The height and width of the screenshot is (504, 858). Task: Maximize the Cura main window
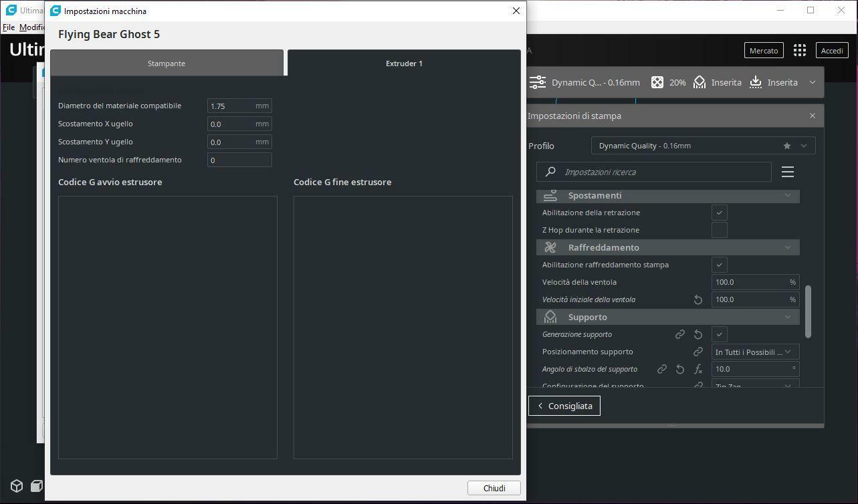[811, 10]
